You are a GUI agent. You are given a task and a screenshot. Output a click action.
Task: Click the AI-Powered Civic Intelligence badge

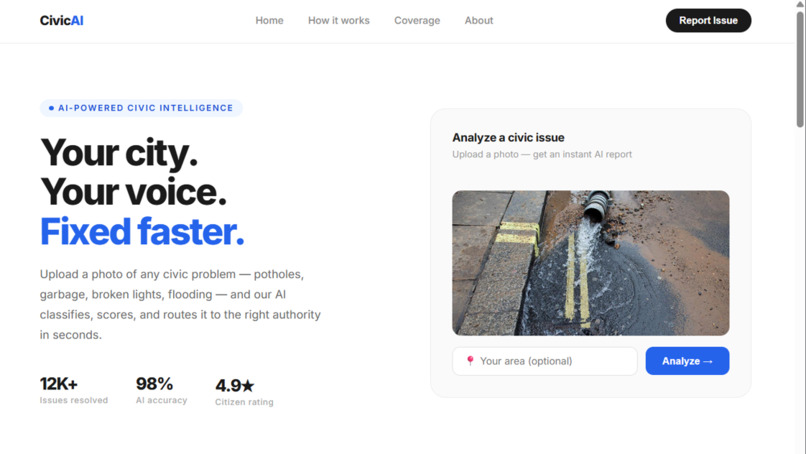click(x=141, y=108)
